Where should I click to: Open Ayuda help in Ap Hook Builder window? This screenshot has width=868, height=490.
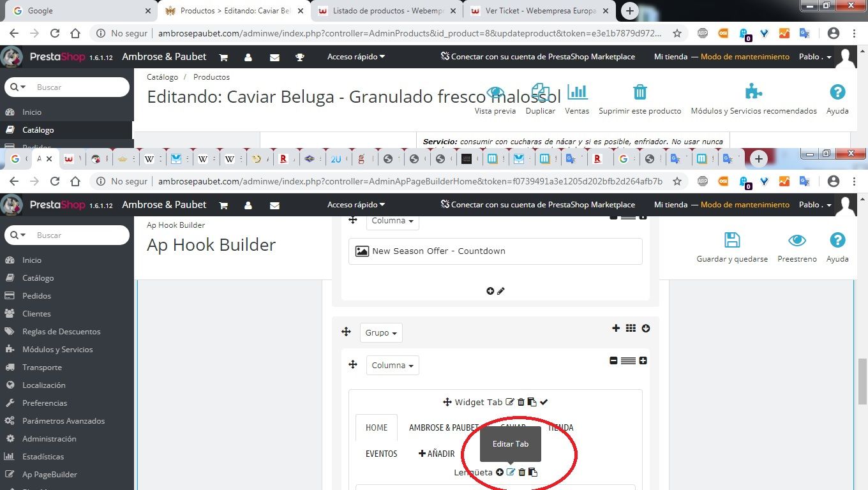click(837, 240)
